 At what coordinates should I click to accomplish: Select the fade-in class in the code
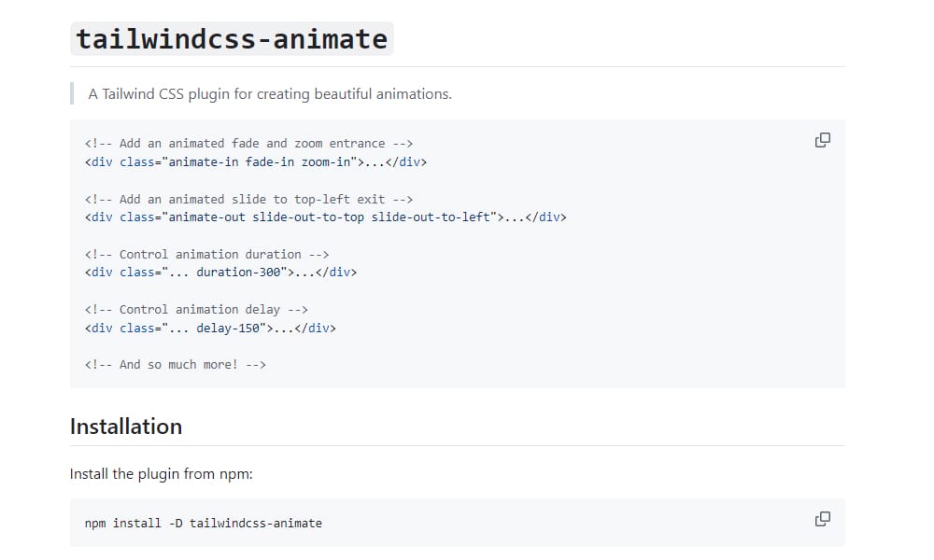tap(271, 161)
